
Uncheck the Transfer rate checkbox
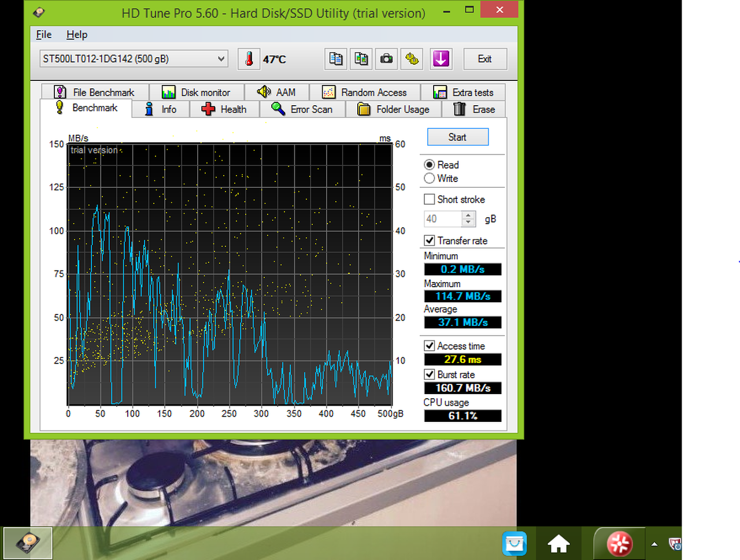(x=430, y=240)
